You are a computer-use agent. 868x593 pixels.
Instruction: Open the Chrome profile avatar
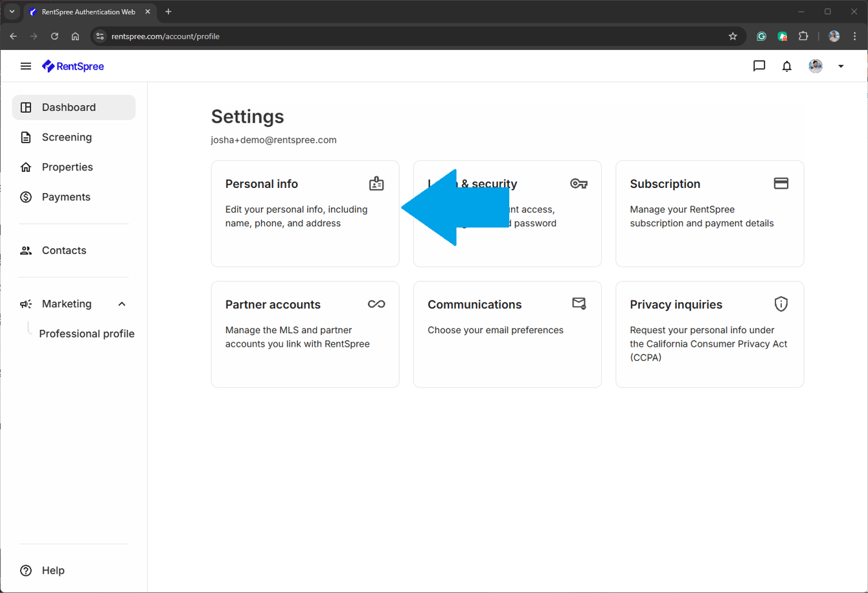834,36
